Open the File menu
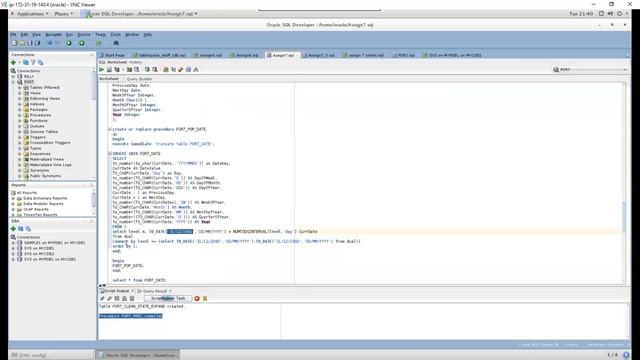This screenshot has width=640, height=360. [x=13, y=35]
